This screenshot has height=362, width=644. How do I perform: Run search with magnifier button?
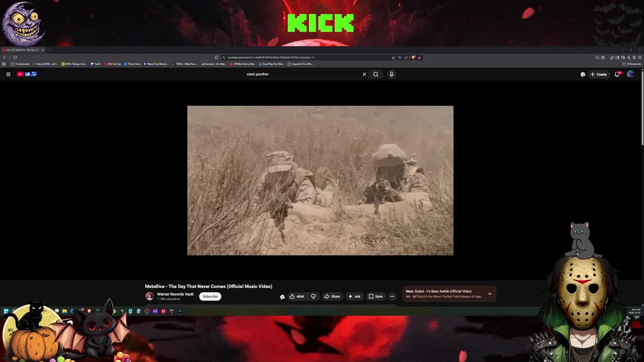click(375, 74)
